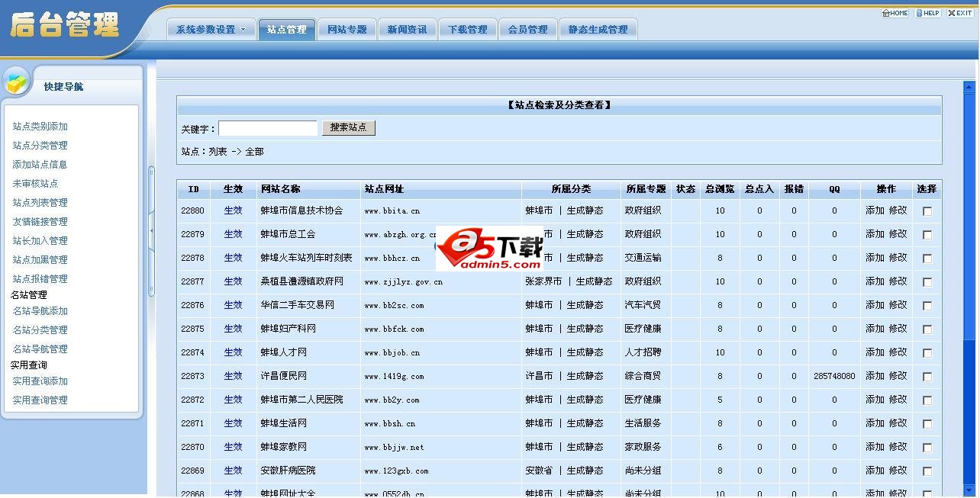Click 添加站点信息 sidebar link
The width and height of the screenshot is (980, 498).
pyautogui.click(x=40, y=165)
